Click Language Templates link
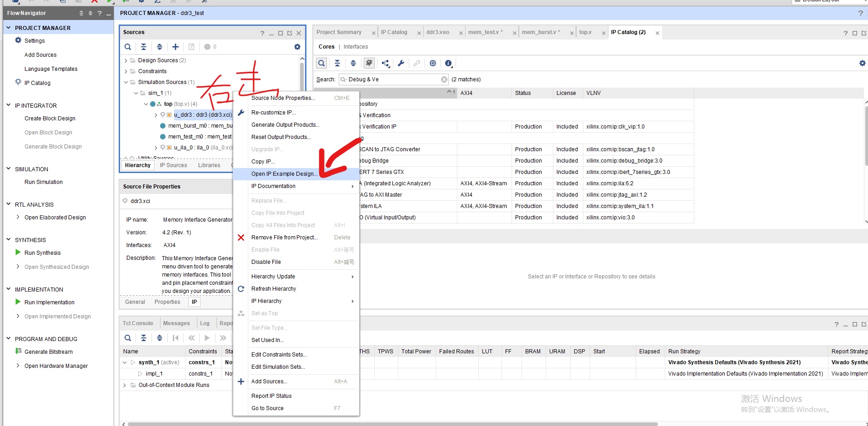 click(x=51, y=69)
